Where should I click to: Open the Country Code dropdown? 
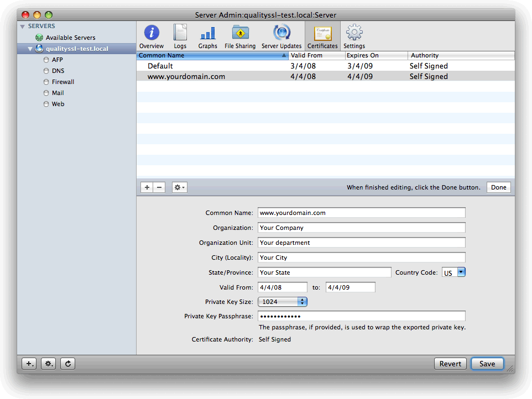coord(453,272)
